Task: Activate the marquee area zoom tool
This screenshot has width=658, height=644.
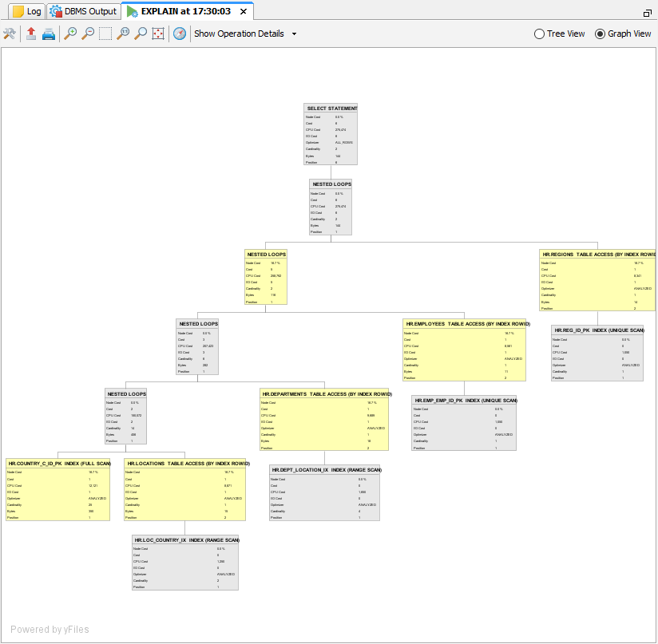Action: click(x=105, y=34)
